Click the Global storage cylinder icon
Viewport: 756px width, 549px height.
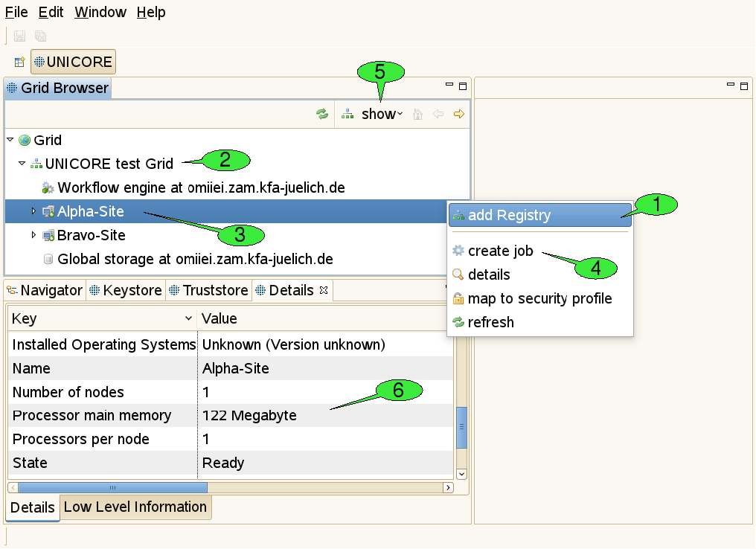pyautogui.click(x=48, y=260)
